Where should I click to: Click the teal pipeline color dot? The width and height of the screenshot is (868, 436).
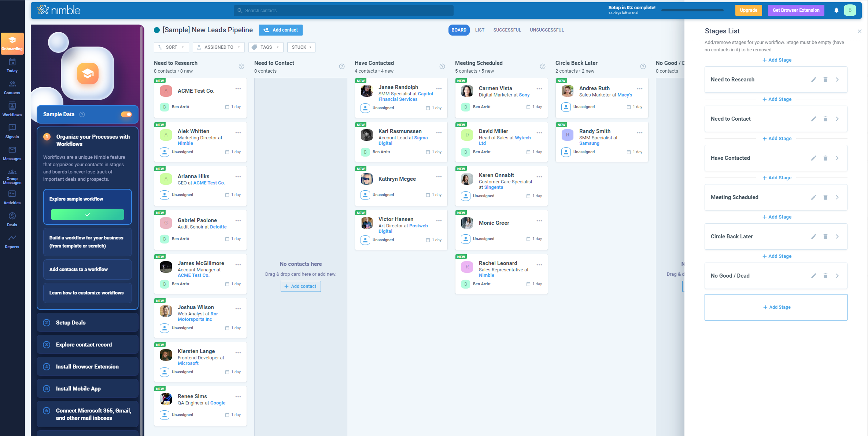tap(157, 30)
